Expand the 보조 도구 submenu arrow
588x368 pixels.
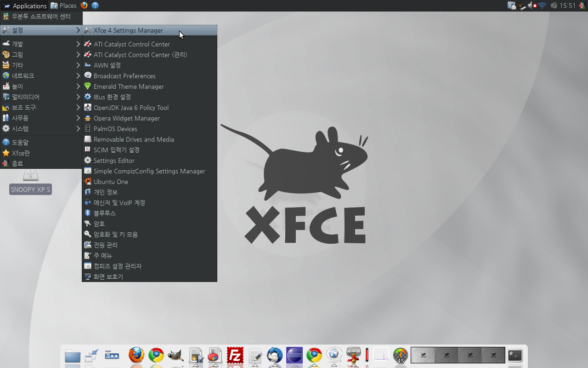pos(78,108)
